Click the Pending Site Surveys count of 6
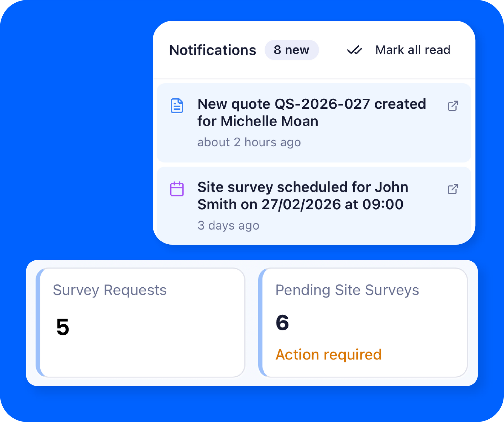Image resolution: width=504 pixels, height=422 pixels. [x=282, y=323]
